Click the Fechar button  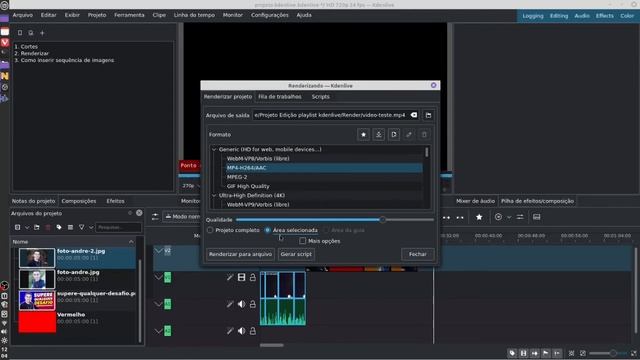[x=418, y=254]
